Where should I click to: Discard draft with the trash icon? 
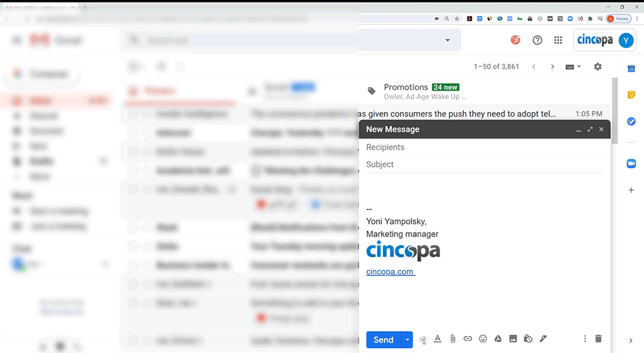pos(598,339)
